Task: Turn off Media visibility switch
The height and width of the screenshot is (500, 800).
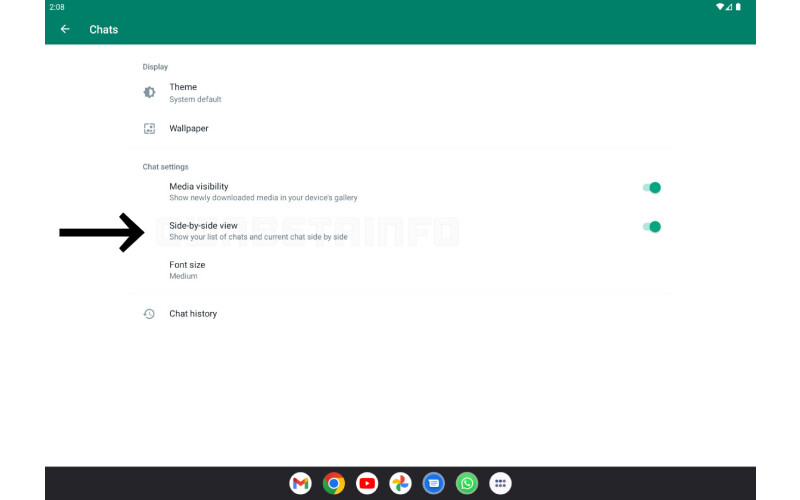Action: click(x=652, y=188)
